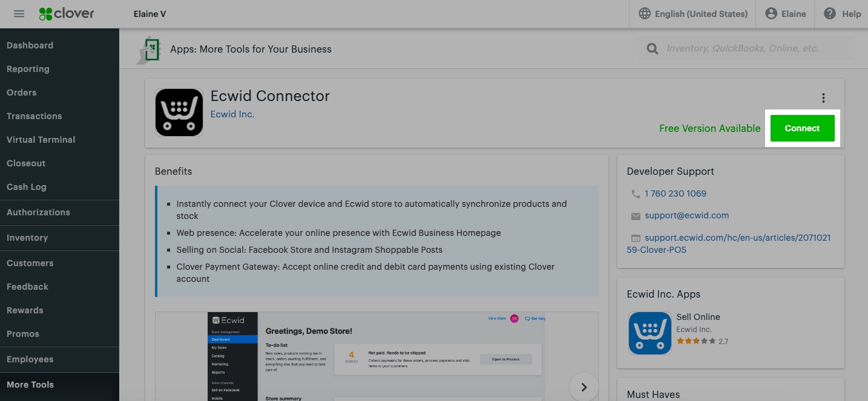
Task: Call support number 1 760 230 1069
Action: pyautogui.click(x=675, y=194)
